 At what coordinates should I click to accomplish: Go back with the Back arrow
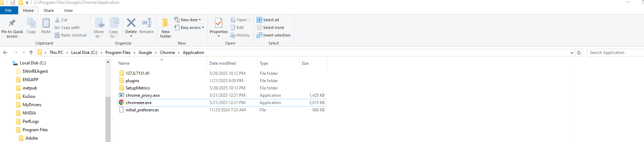tap(5, 53)
